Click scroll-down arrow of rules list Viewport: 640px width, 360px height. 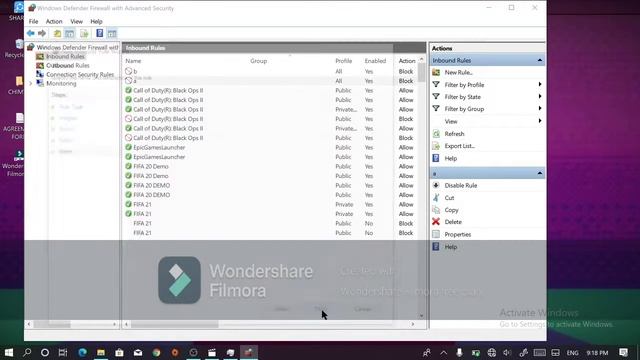click(422, 316)
